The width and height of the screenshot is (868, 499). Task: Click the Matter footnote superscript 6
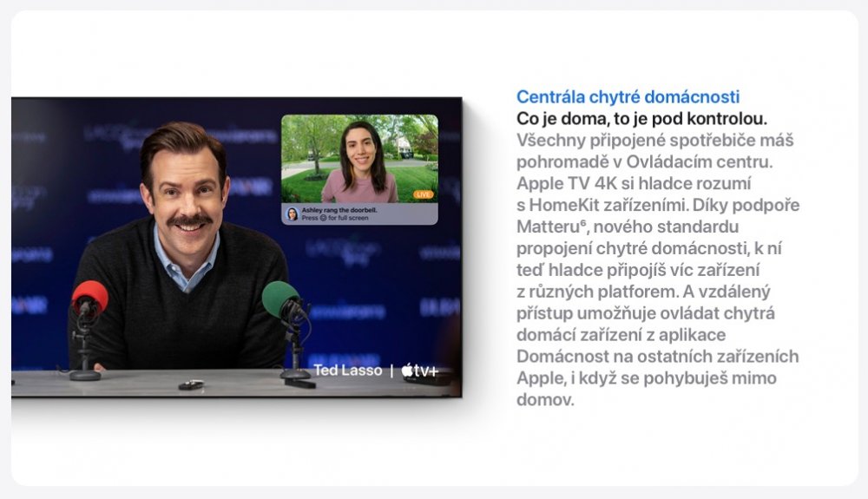click(x=583, y=222)
